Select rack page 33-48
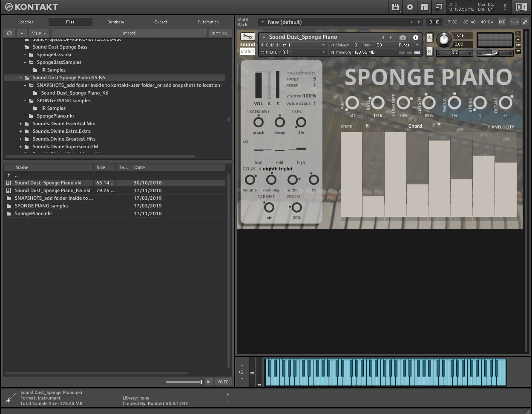 coord(469,22)
